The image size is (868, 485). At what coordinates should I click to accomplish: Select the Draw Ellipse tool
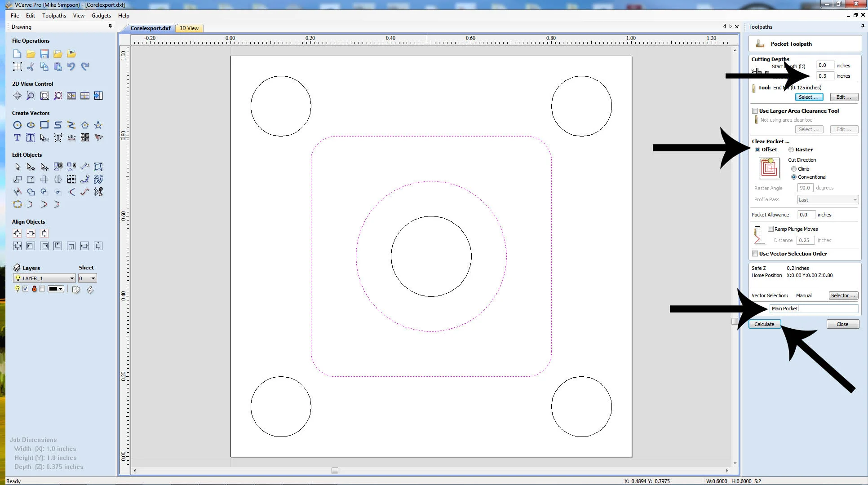[31, 125]
